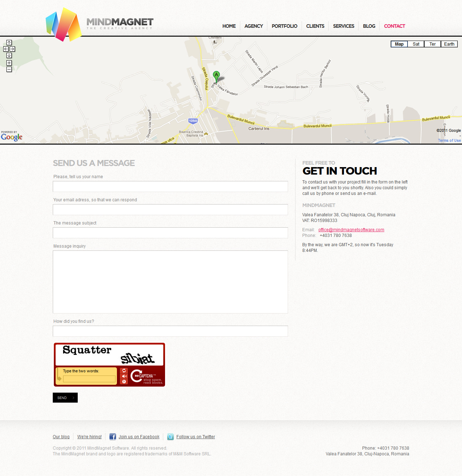
Task: Open reCAPTCHA help
Action: pos(124,382)
